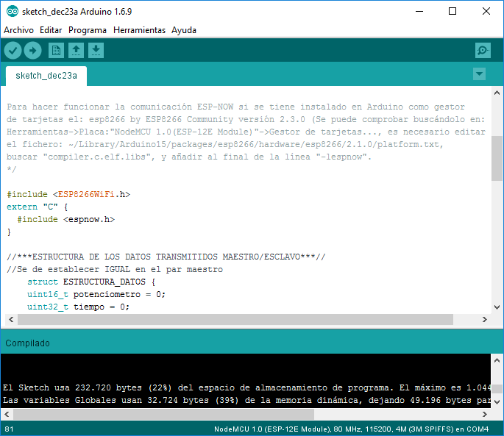Click console horizontal scrollbar left arrow
This screenshot has width=504, height=436.
tap(7, 415)
